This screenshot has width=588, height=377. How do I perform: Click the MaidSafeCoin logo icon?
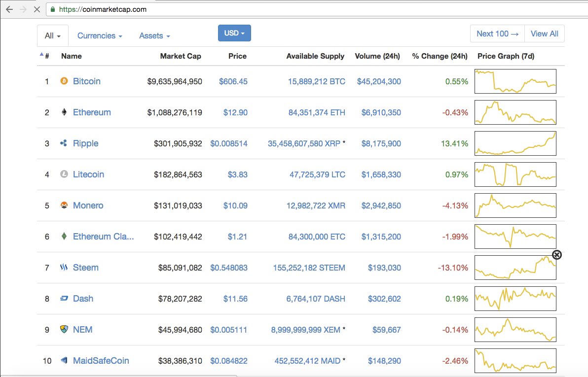click(x=64, y=361)
